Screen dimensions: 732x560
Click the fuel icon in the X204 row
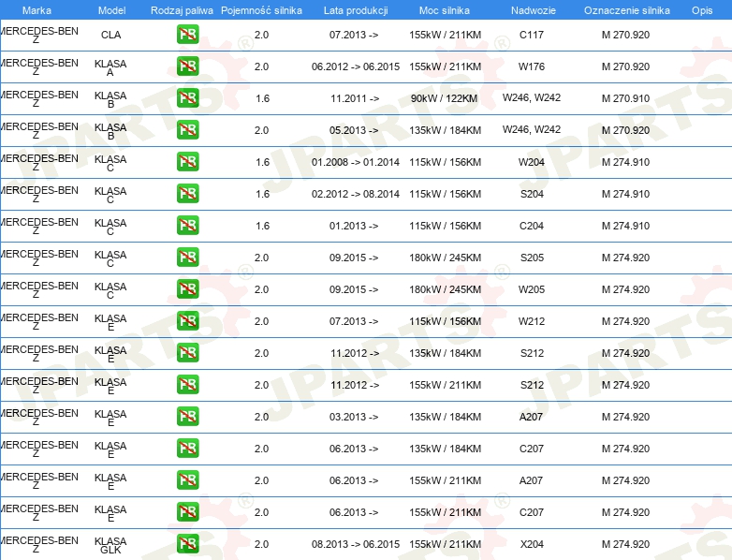coord(187,544)
